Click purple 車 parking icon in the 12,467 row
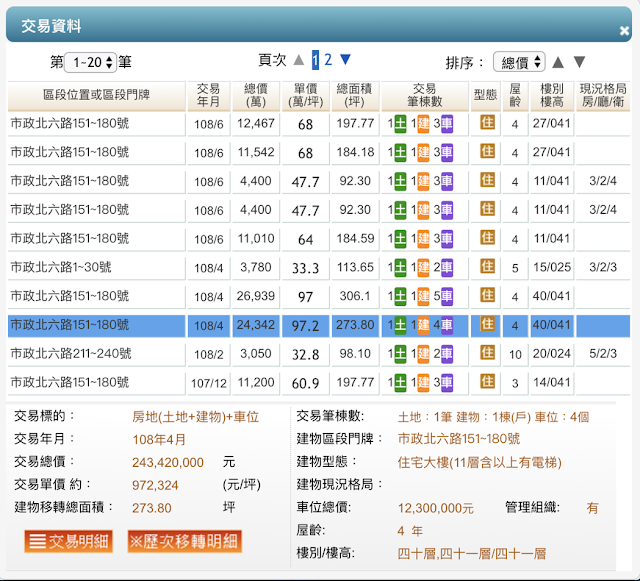Screen dimensions: 640x581 (447, 124)
